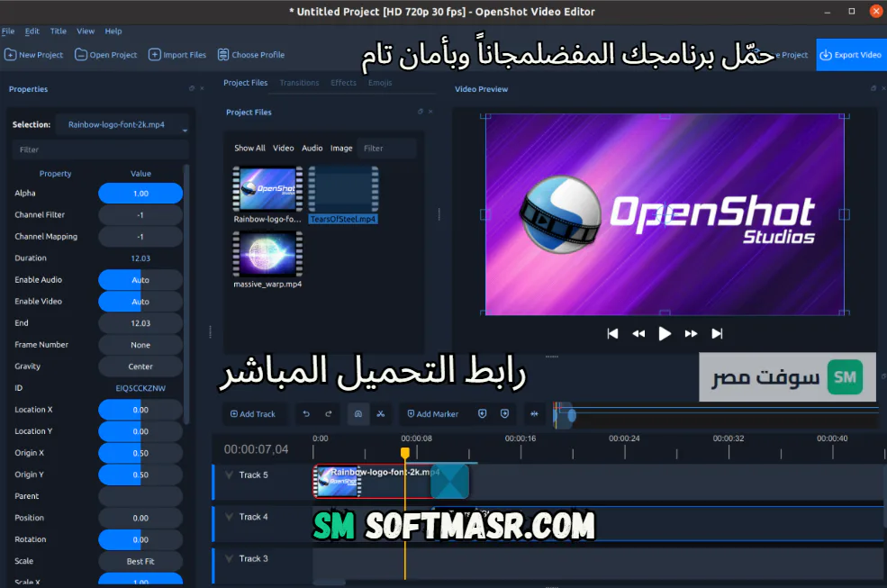Click Add Marker in timeline toolbar

(x=433, y=414)
